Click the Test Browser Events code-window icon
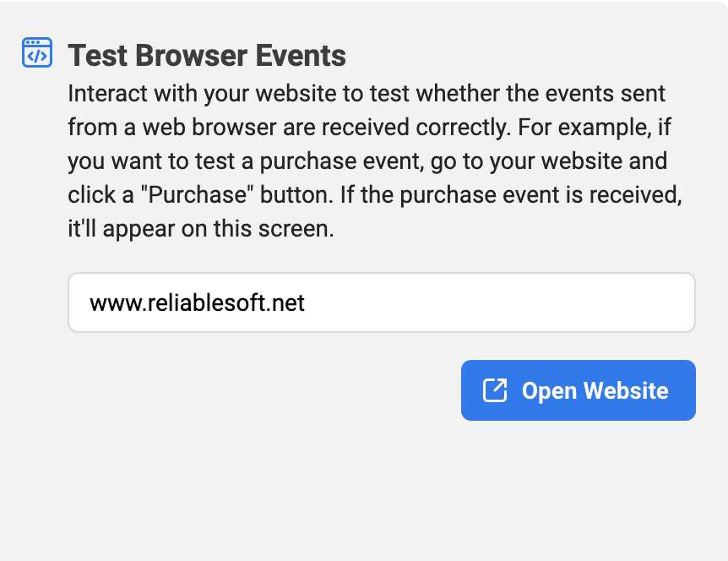 pyautogui.click(x=36, y=52)
